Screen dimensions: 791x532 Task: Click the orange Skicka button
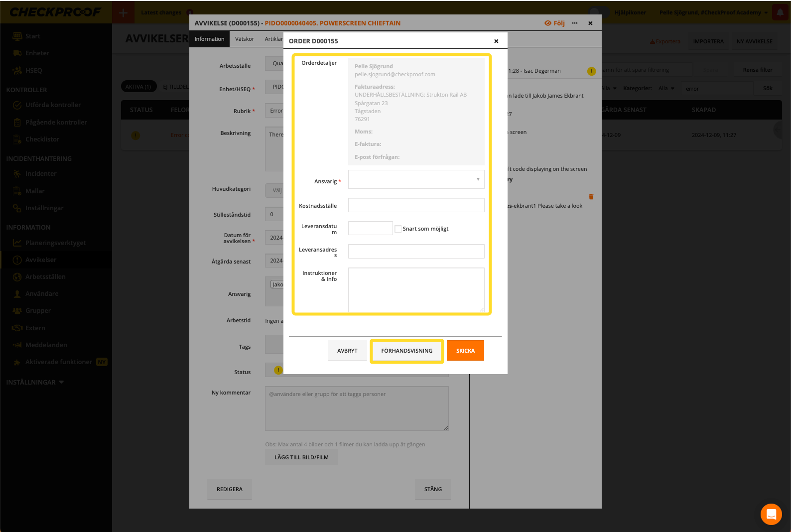465,351
